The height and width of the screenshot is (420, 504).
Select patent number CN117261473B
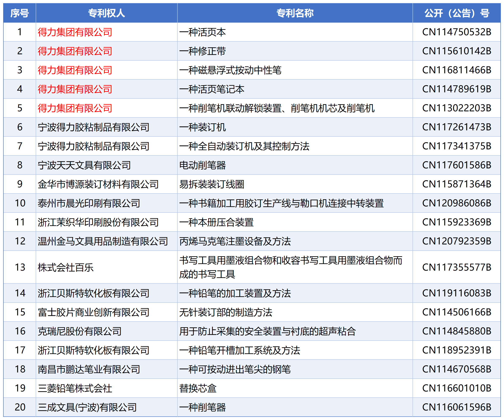tap(457, 127)
